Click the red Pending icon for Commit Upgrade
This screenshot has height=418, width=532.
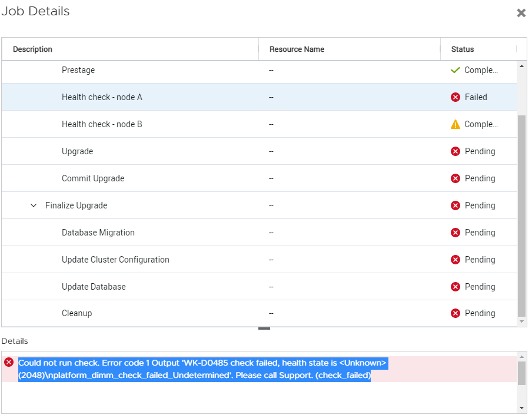(x=455, y=178)
